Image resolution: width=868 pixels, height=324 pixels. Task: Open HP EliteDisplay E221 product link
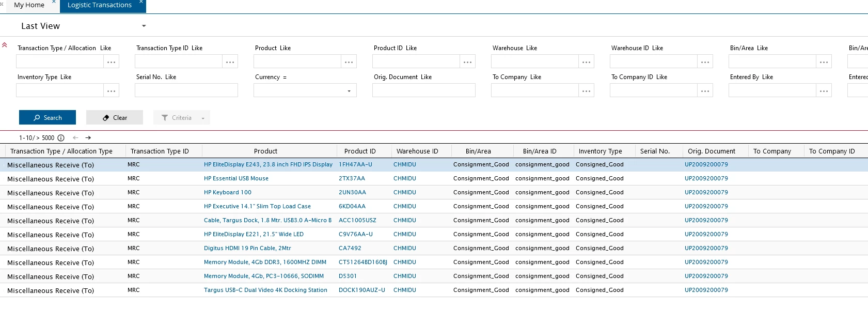(254, 234)
